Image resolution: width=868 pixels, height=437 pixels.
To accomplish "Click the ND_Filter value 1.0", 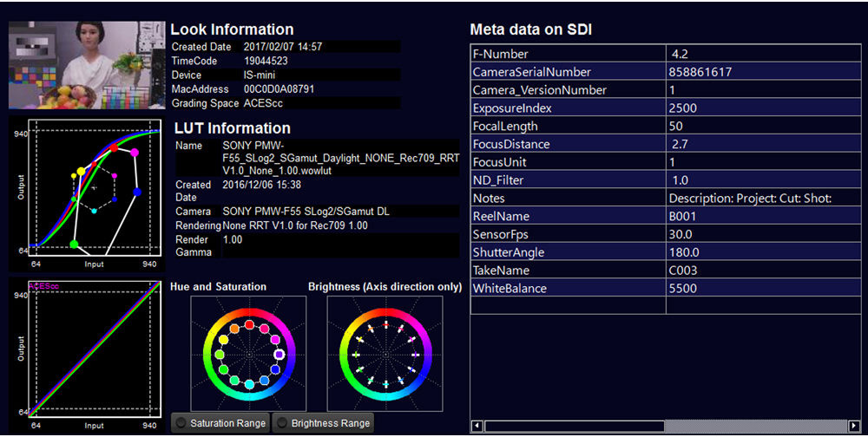I will [680, 180].
